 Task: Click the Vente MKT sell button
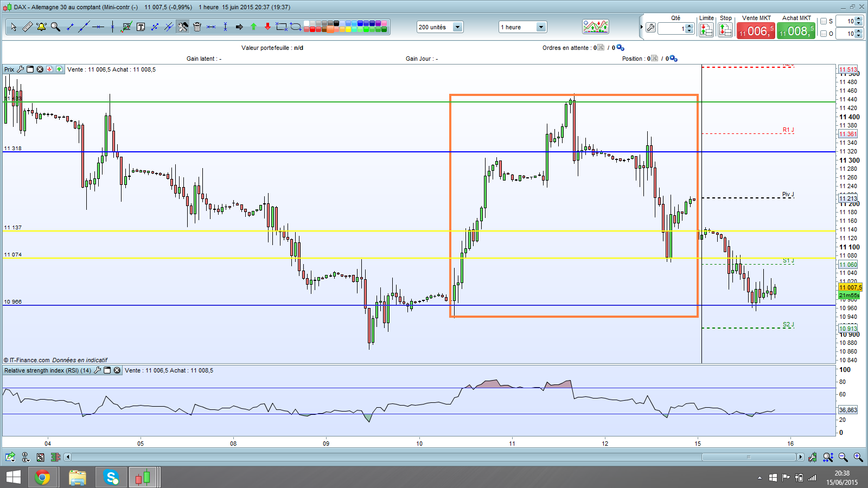tap(756, 31)
